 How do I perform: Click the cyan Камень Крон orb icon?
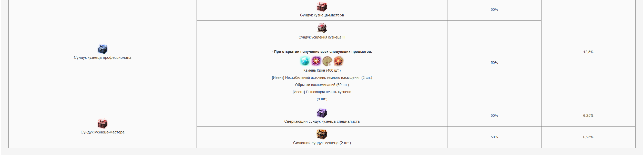click(305, 61)
